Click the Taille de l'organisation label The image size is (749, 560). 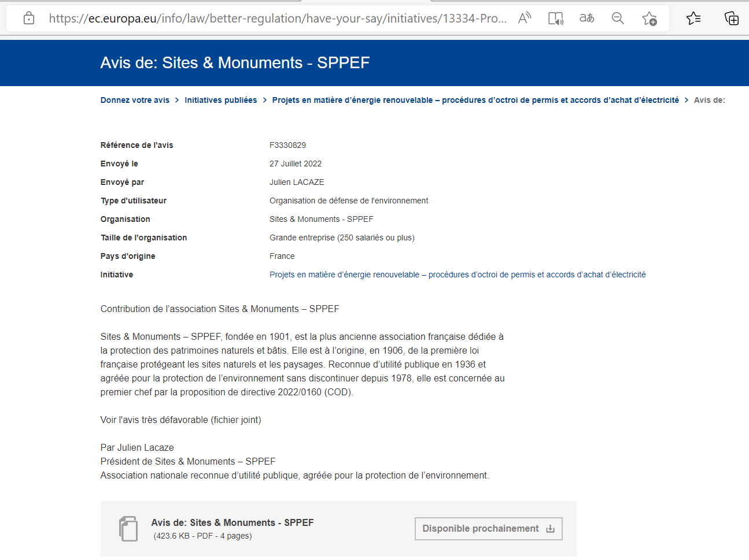(x=143, y=238)
